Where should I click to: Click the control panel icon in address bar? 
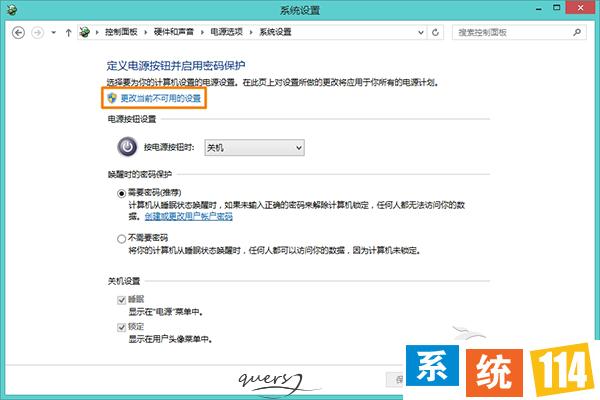tap(85, 32)
